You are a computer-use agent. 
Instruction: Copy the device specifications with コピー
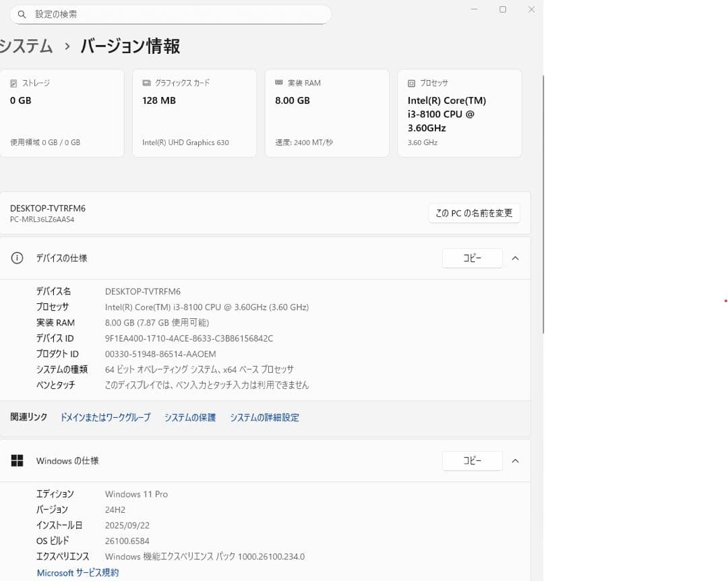(x=472, y=257)
